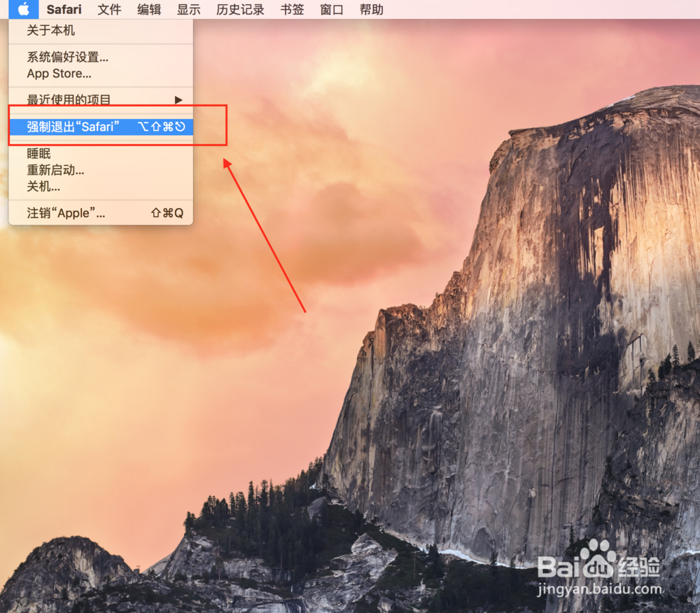This screenshot has width=700, height=613.
Task: Open the Safari application menu
Action: point(64,9)
